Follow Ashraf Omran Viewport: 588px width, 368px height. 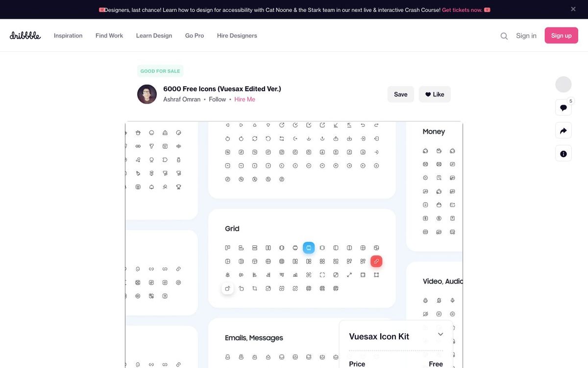point(218,100)
